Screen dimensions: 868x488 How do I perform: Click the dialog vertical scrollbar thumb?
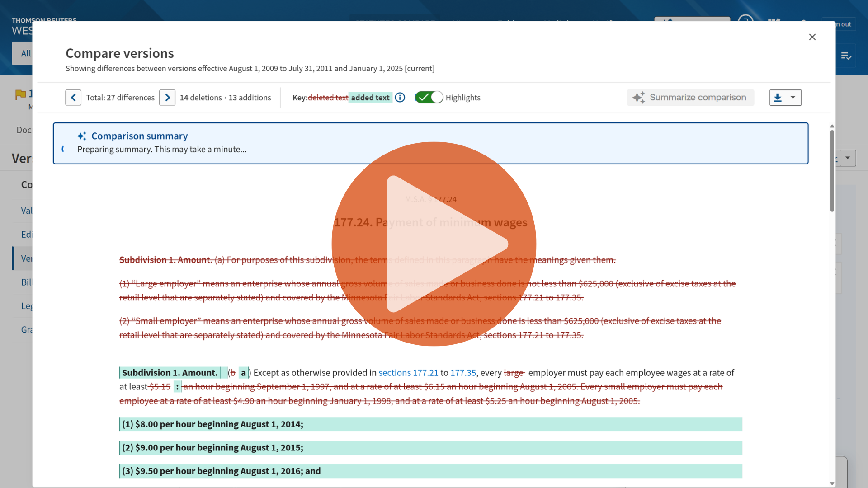pyautogui.click(x=832, y=172)
